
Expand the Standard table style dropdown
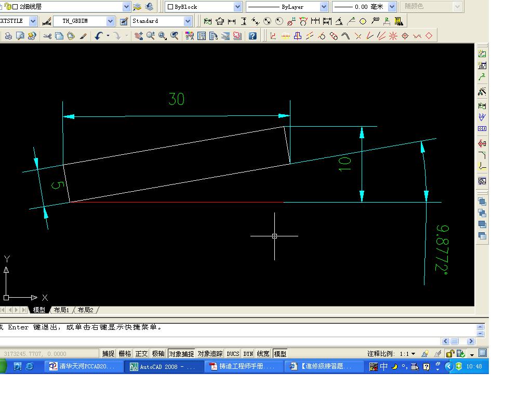(188, 21)
